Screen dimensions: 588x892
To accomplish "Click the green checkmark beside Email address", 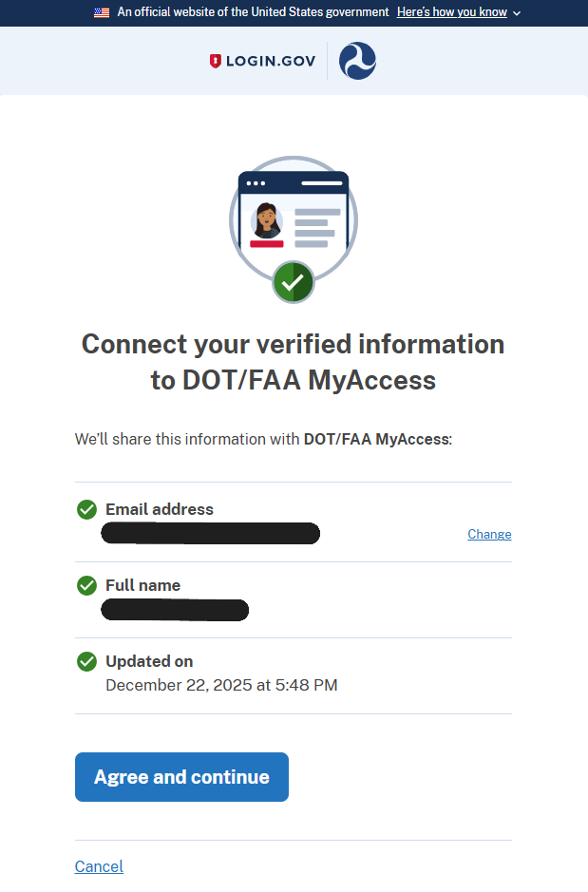I will [x=86, y=509].
